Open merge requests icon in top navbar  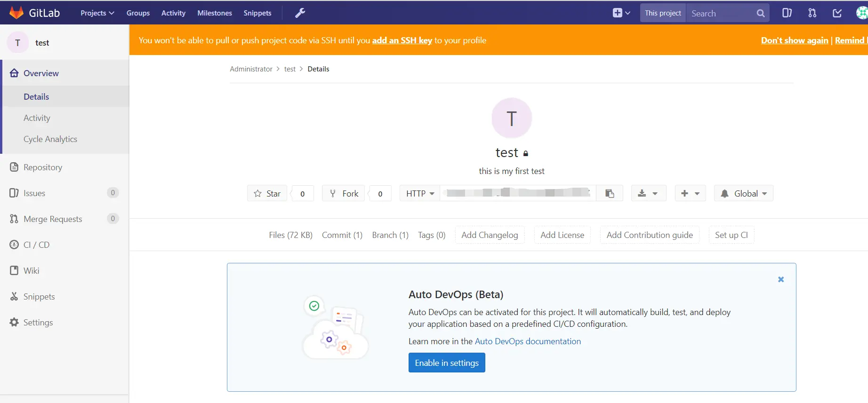pyautogui.click(x=812, y=13)
